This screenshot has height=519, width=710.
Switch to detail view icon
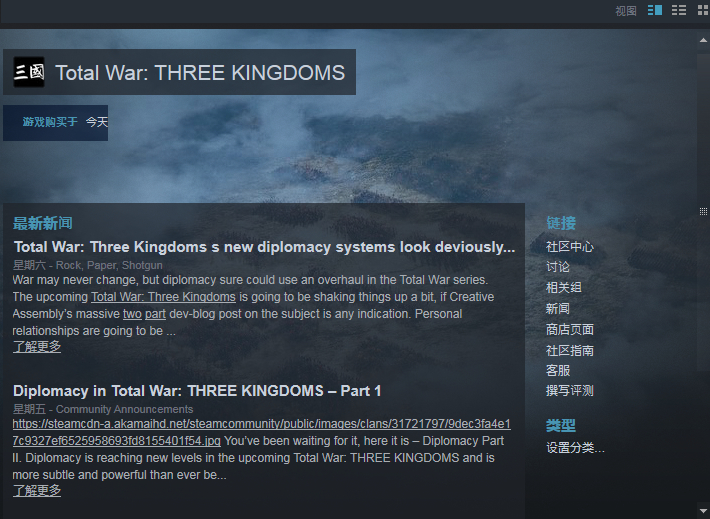pyautogui.click(x=655, y=10)
